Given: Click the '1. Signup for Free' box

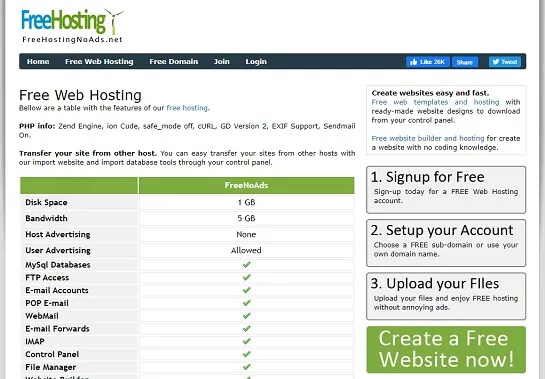Looking at the screenshot, I should [446, 190].
